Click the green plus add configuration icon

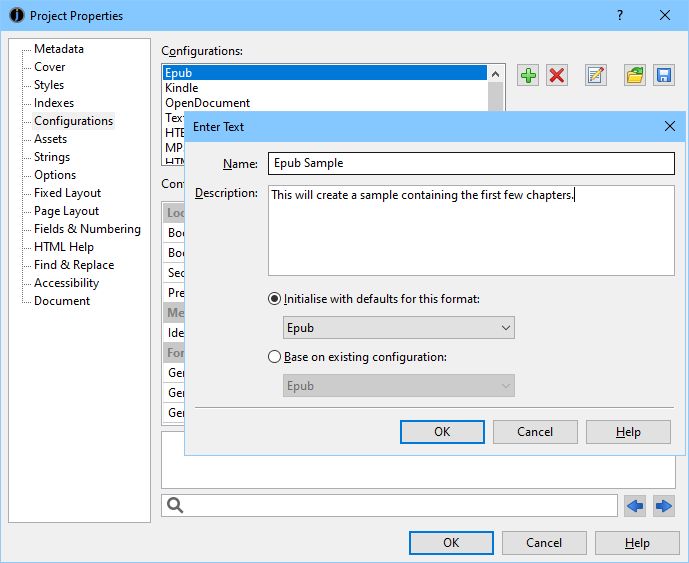tap(528, 76)
